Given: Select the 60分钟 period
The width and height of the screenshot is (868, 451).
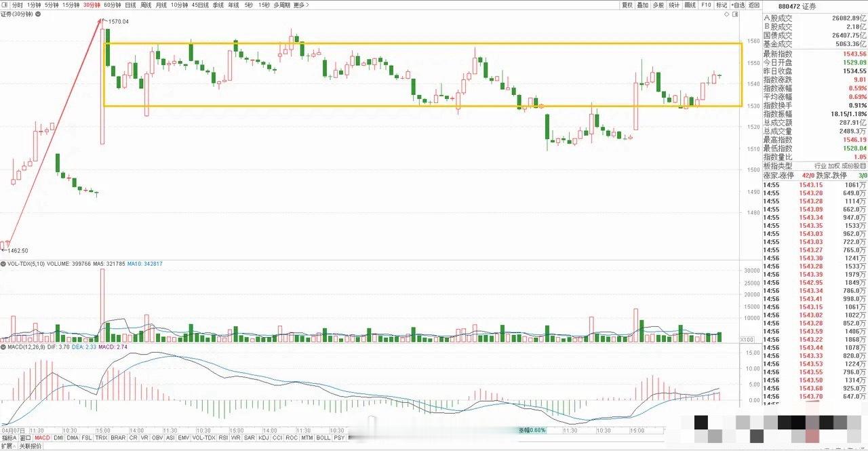Looking at the screenshot, I should pyautogui.click(x=113, y=5).
